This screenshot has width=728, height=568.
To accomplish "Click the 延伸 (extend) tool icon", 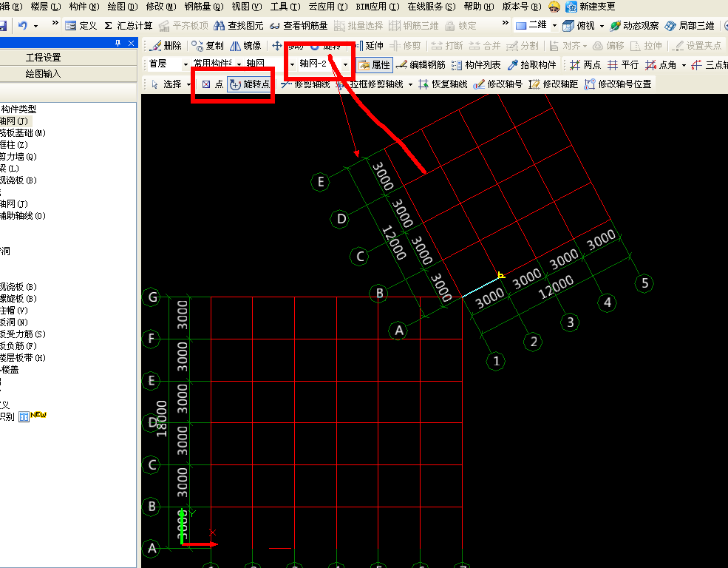I will click(359, 46).
